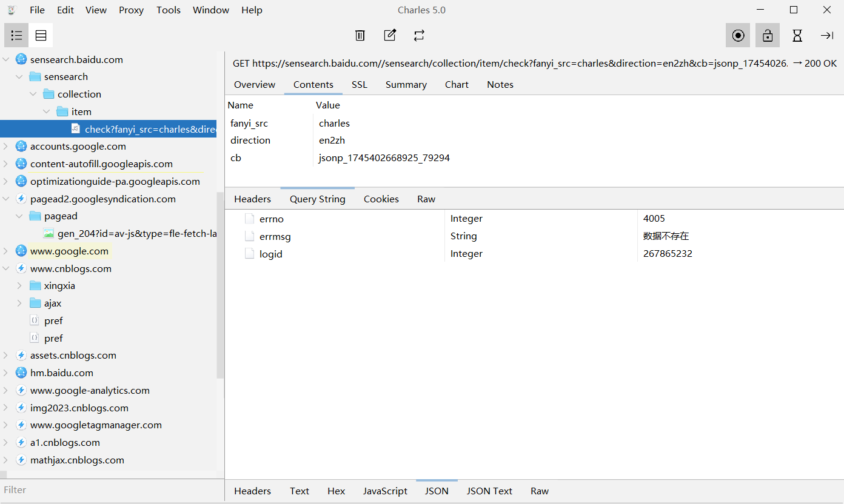Switch to the Overview tab
844x504 pixels.
pos(255,85)
